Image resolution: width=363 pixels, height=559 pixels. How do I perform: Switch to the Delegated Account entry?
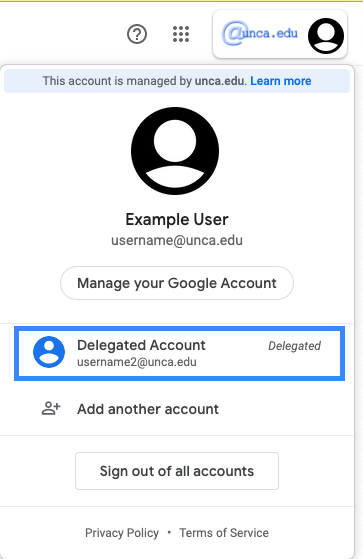179,353
